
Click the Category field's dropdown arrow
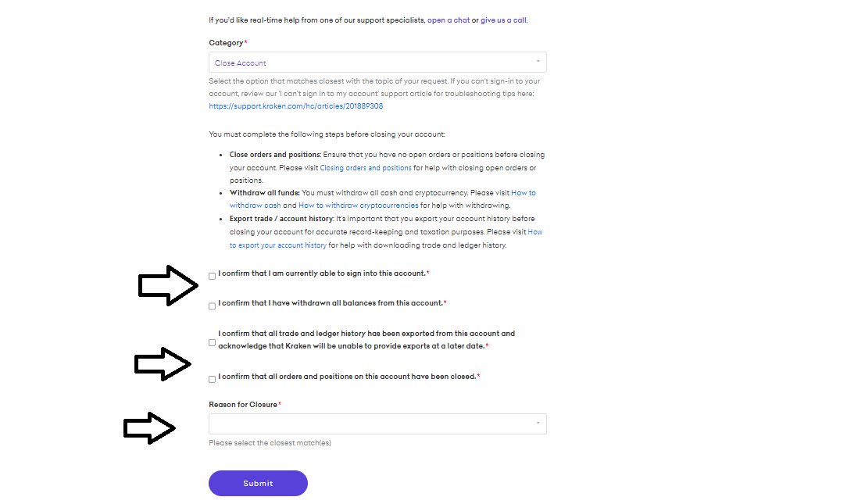(538, 62)
